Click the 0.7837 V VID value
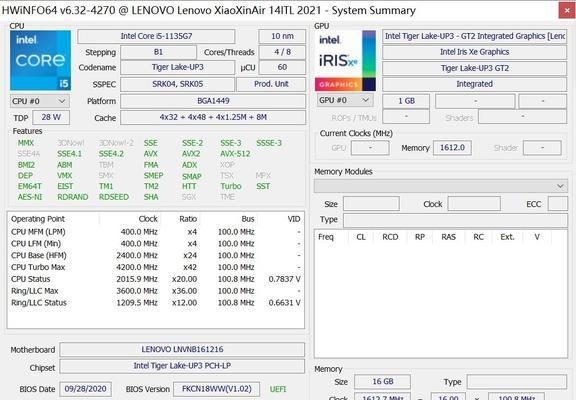This screenshot has width=576, height=400. click(285, 279)
